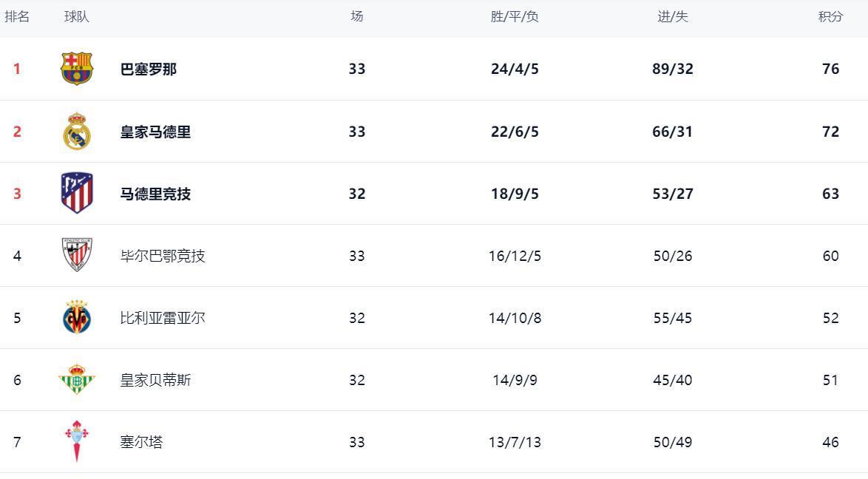The height and width of the screenshot is (479, 868).
Task: Open team page for 巴塞罗那
Action: click(149, 69)
